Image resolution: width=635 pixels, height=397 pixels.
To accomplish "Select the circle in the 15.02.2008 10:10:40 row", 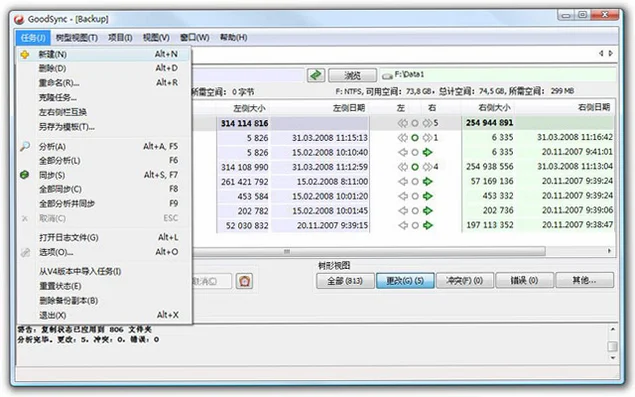I will (x=415, y=152).
